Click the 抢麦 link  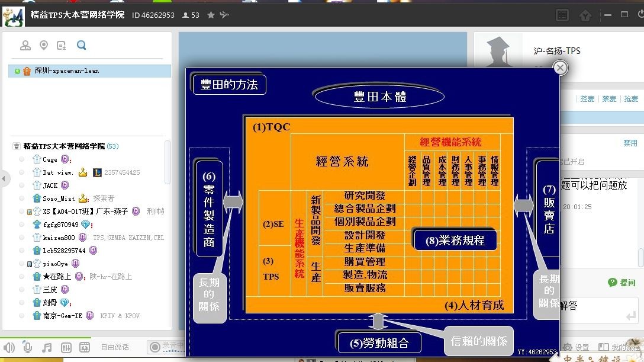click(631, 98)
